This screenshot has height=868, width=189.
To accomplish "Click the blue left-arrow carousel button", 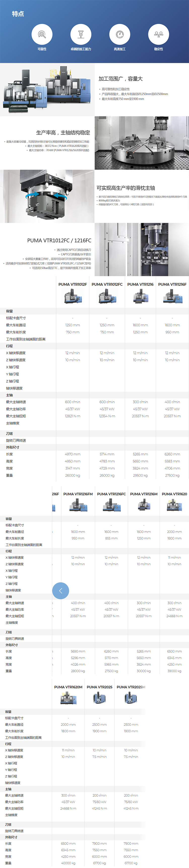I will [x=61, y=590].
